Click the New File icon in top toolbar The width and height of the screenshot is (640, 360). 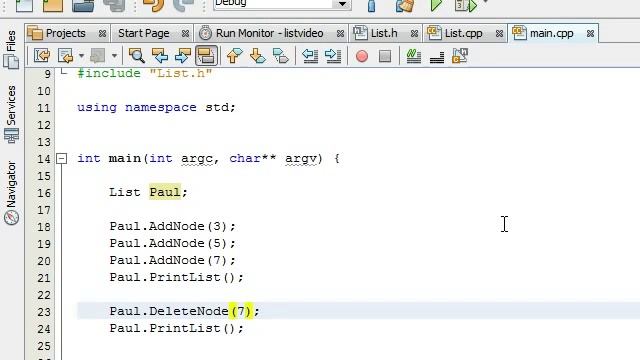click(x=24, y=5)
